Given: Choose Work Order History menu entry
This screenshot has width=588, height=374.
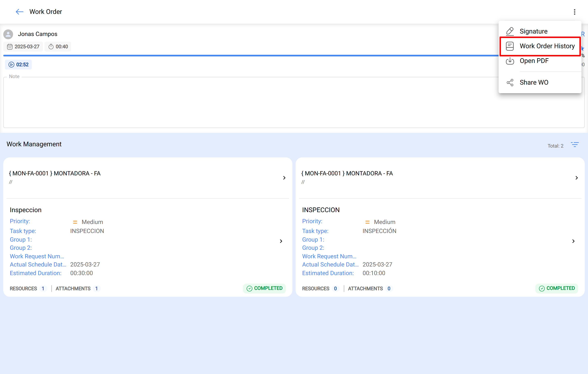Looking at the screenshot, I should (540, 46).
